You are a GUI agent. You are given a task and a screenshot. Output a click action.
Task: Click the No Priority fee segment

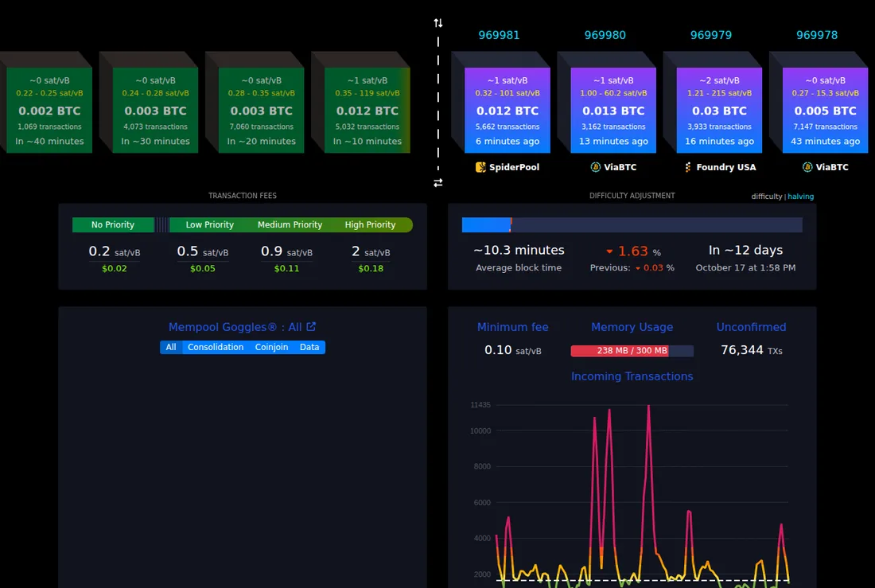[x=113, y=224]
